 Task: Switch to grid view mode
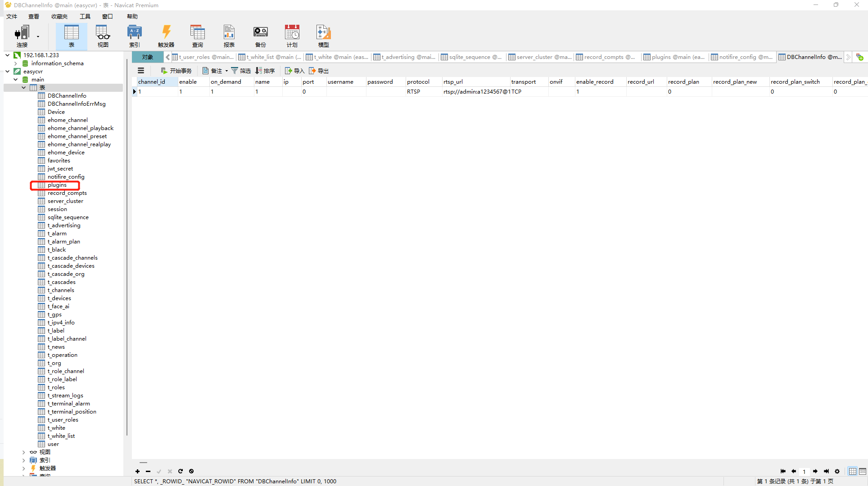coord(852,471)
